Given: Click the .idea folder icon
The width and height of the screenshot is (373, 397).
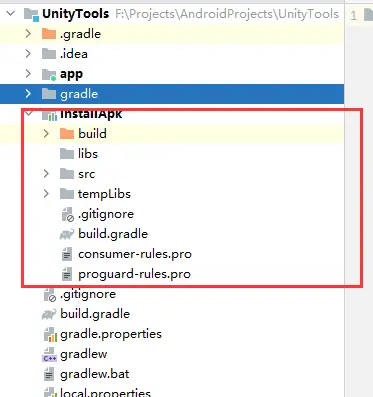Looking at the screenshot, I should [x=49, y=54].
